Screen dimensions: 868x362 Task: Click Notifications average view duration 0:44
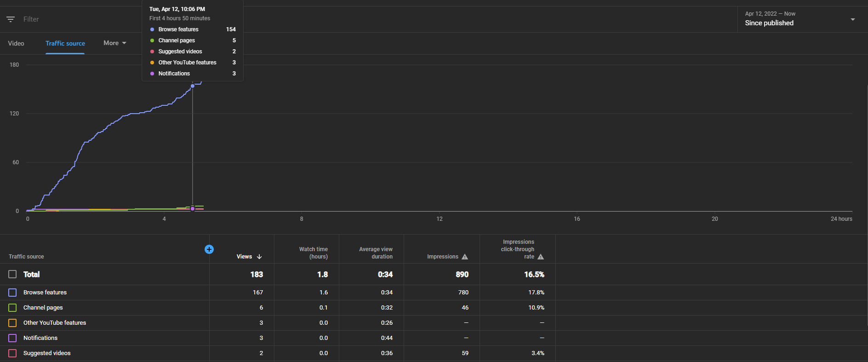click(387, 338)
